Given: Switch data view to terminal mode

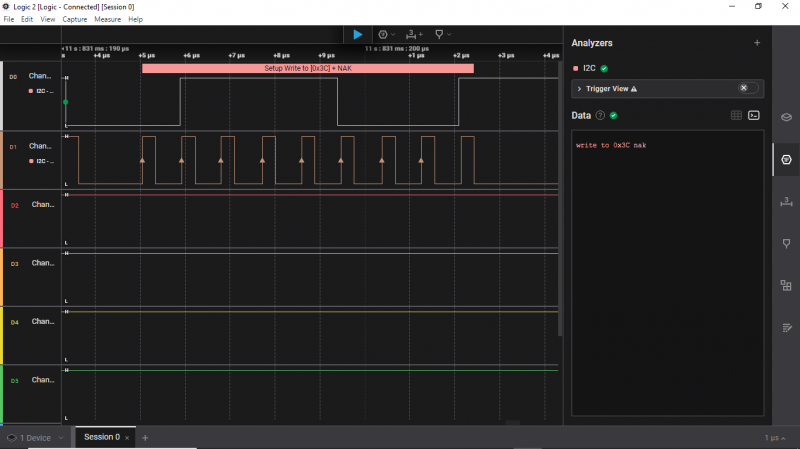Looking at the screenshot, I should pos(754,115).
